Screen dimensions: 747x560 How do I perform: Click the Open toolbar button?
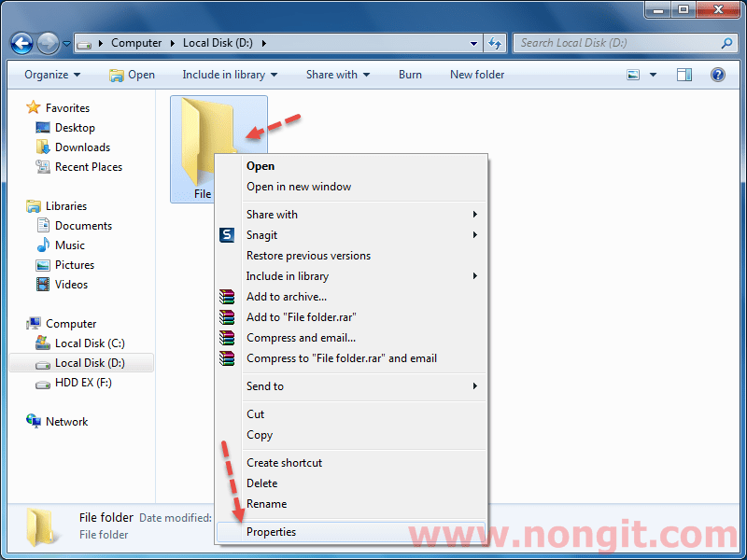click(x=132, y=75)
